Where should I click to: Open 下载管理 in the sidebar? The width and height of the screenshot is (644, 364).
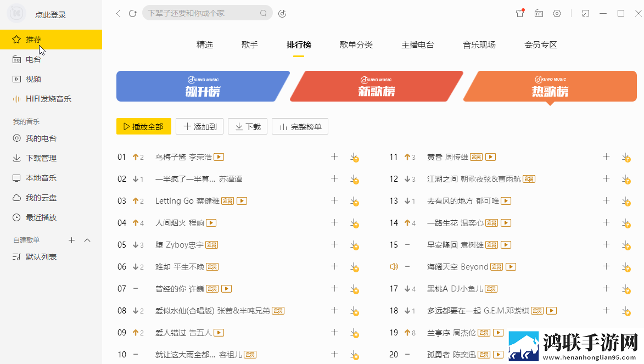coord(51,158)
